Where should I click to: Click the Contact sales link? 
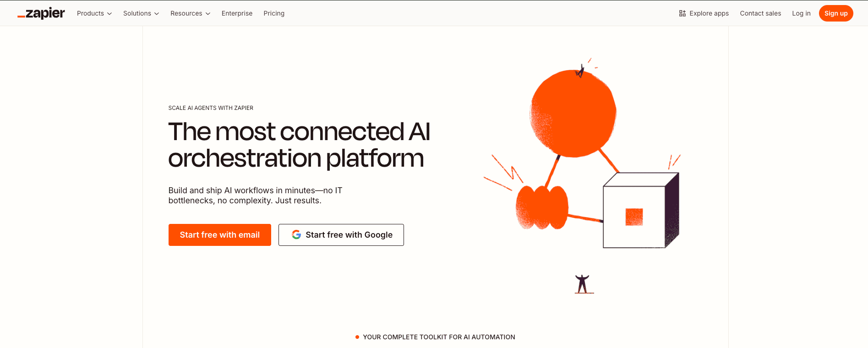click(760, 13)
